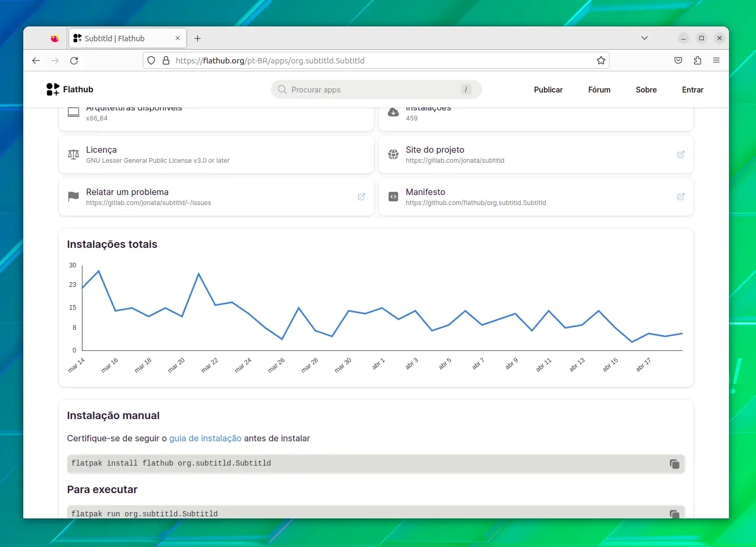Click the Flathub brand name text

pyautogui.click(x=78, y=89)
